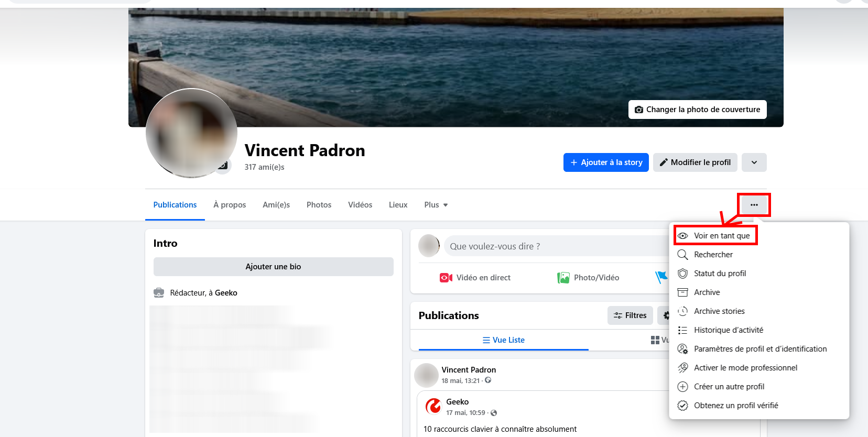868x437 pixels.
Task: Open the blurred profile picture
Action: (x=191, y=133)
